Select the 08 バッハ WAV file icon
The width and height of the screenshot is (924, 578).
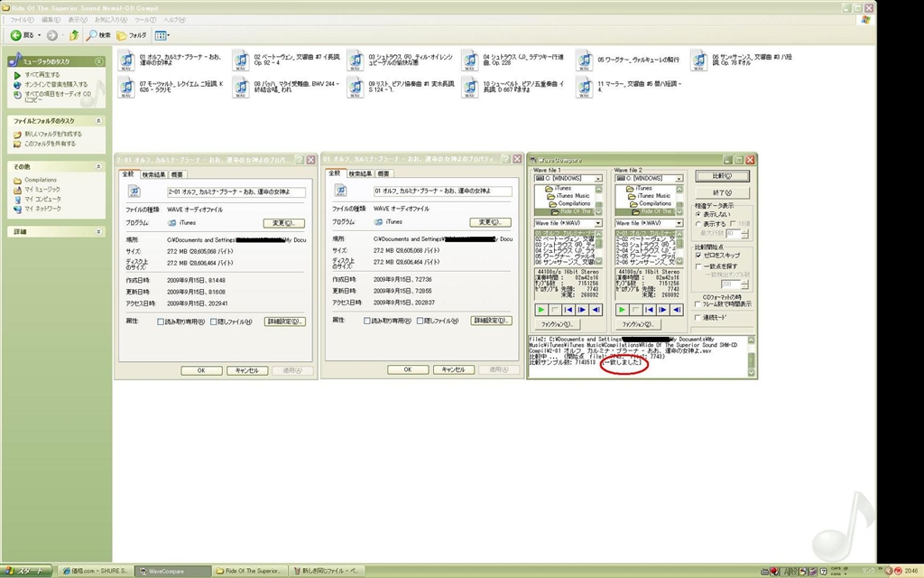click(240, 88)
